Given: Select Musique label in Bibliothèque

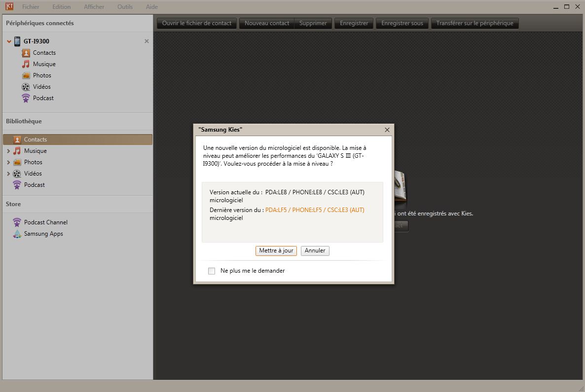Looking at the screenshot, I should 36,151.
